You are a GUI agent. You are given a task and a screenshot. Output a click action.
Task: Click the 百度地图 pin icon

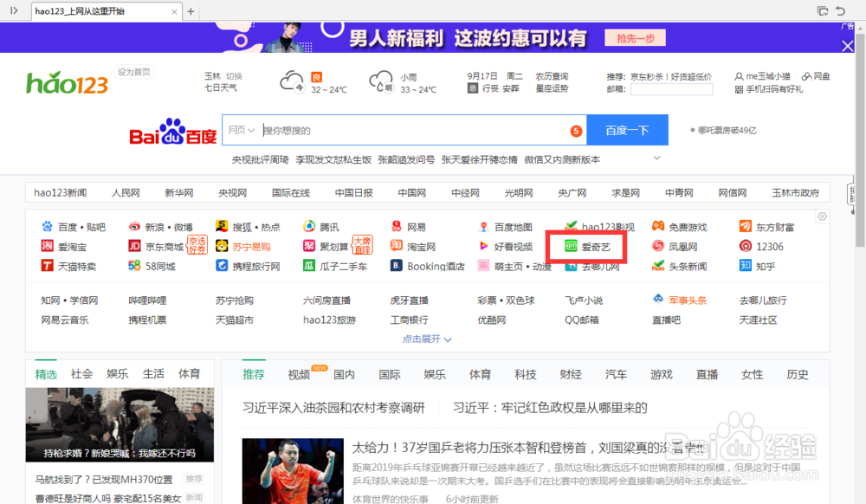click(x=483, y=226)
